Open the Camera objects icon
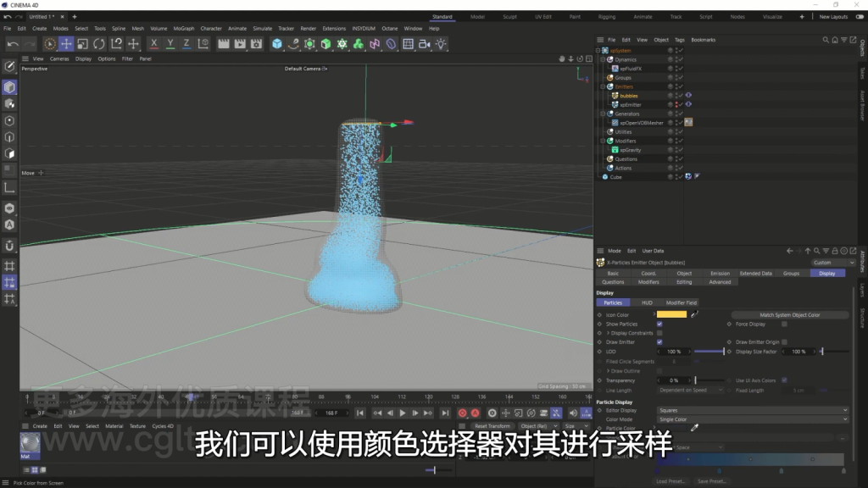 click(425, 44)
